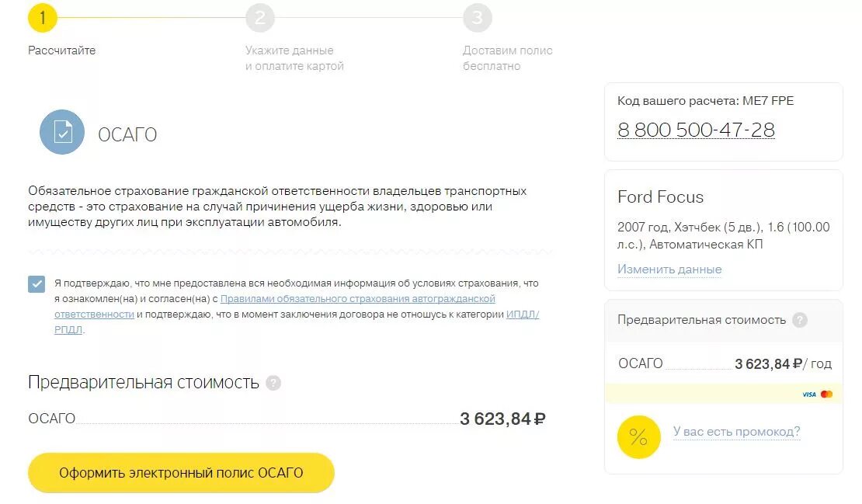Click the step 1 yellow circle
Screen dimensions: 862x504
pos(43,18)
